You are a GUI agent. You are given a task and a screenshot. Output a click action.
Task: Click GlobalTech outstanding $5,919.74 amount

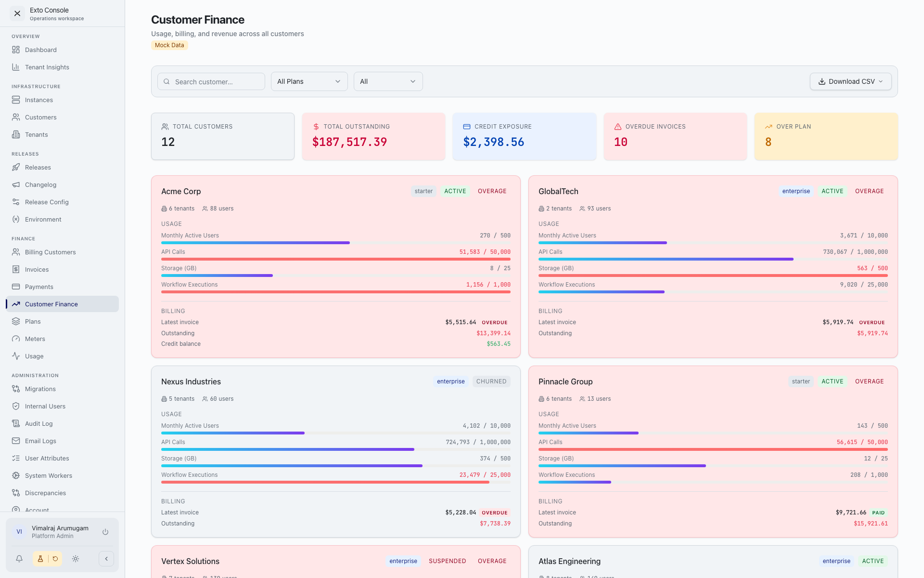pos(873,333)
